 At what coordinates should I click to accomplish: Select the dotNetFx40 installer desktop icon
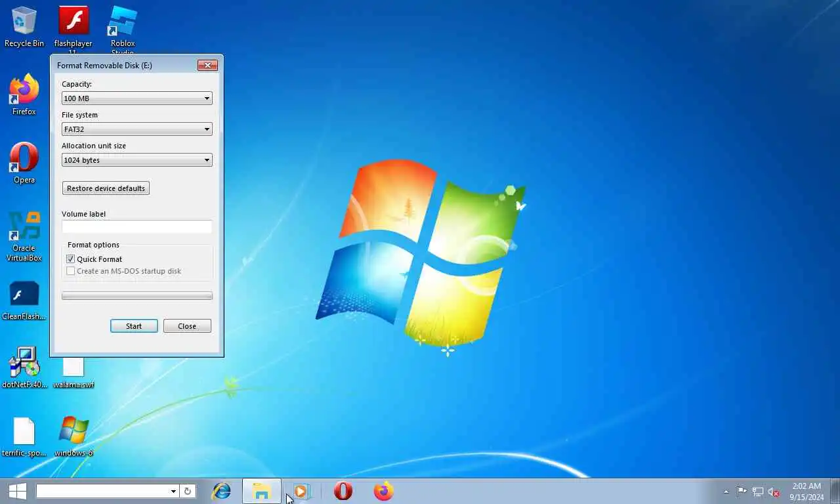pos(24,369)
